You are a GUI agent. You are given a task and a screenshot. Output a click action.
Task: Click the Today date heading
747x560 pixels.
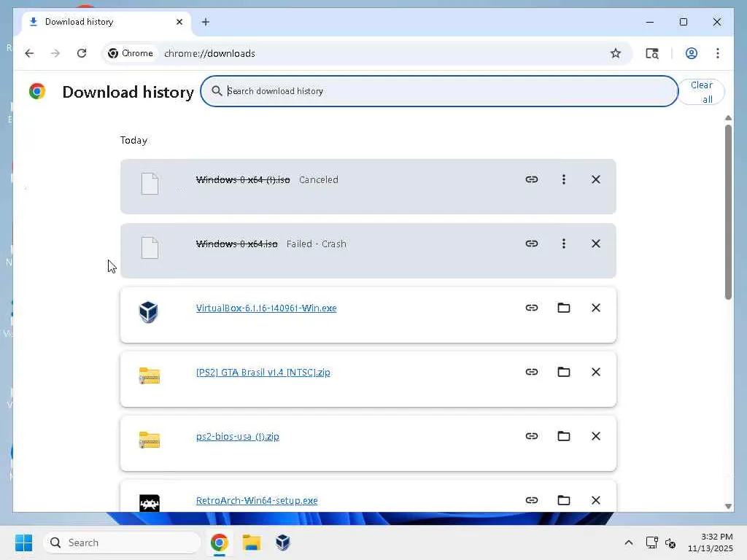pos(134,140)
